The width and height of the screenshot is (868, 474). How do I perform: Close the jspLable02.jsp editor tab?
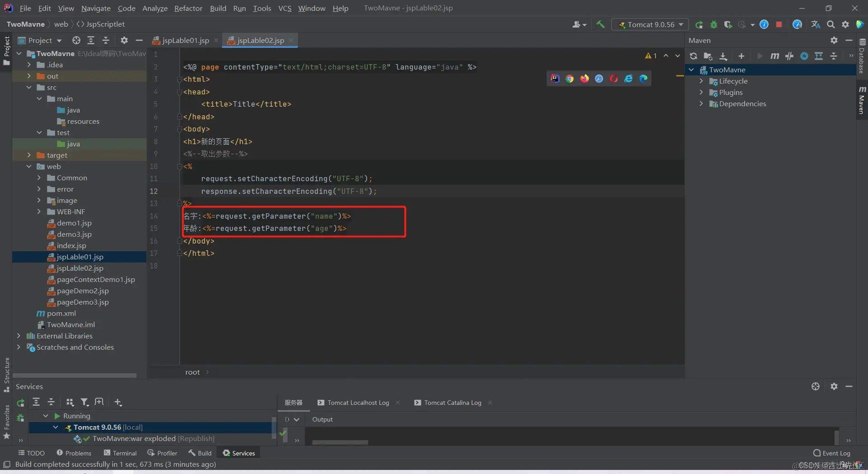[x=291, y=40]
